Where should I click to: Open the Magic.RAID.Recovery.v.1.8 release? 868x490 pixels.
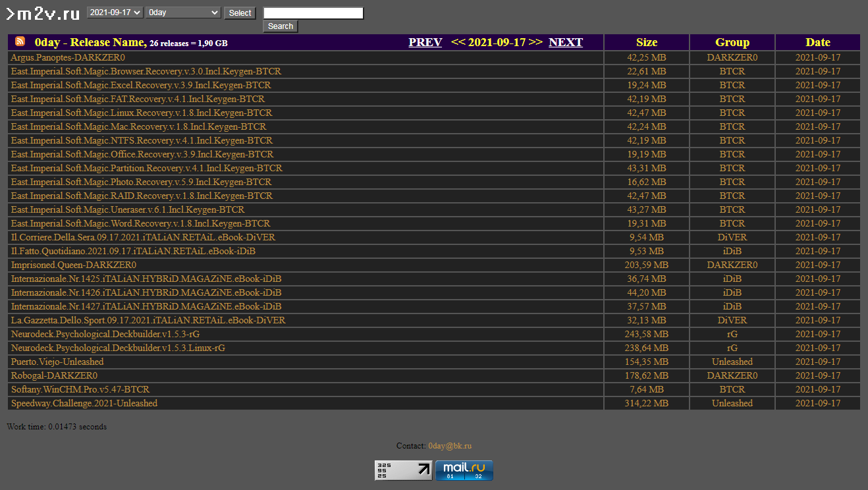142,196
